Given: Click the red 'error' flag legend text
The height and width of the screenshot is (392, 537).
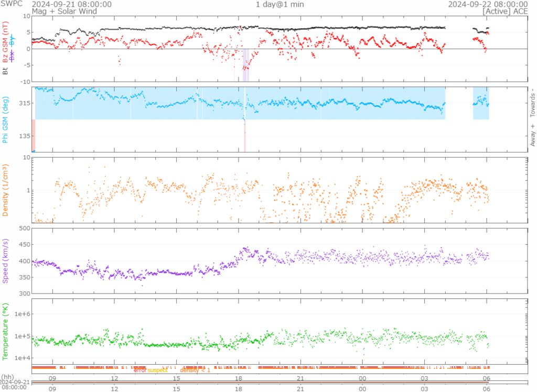Looking at the screenshot, I should [140, 371].
